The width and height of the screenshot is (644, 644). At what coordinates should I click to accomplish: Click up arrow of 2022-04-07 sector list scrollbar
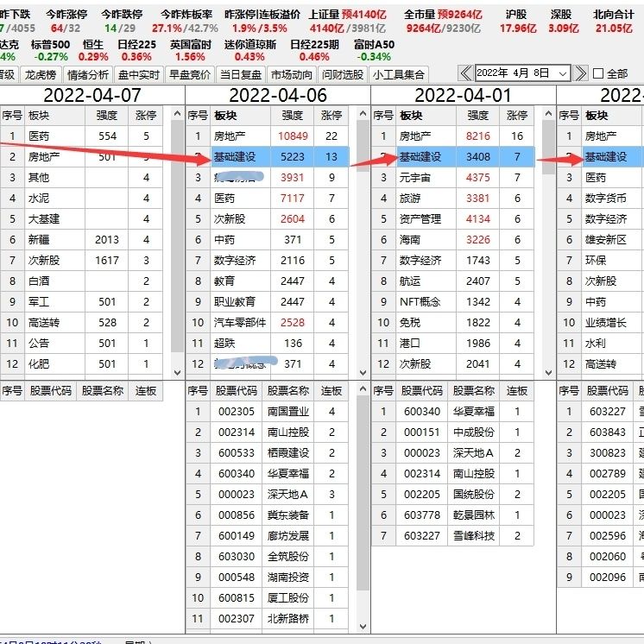[x=178, y=113]
